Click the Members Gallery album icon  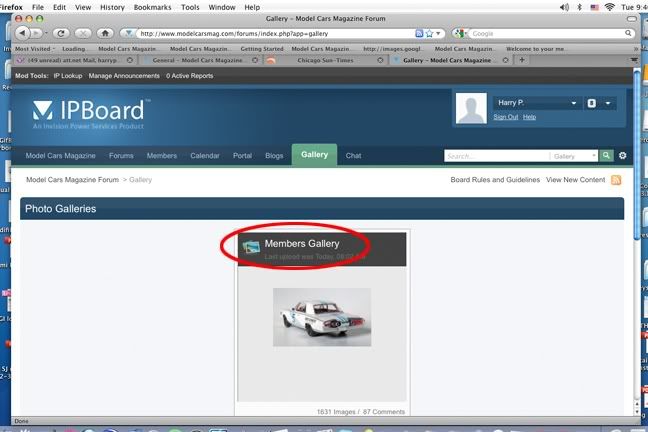251,248
